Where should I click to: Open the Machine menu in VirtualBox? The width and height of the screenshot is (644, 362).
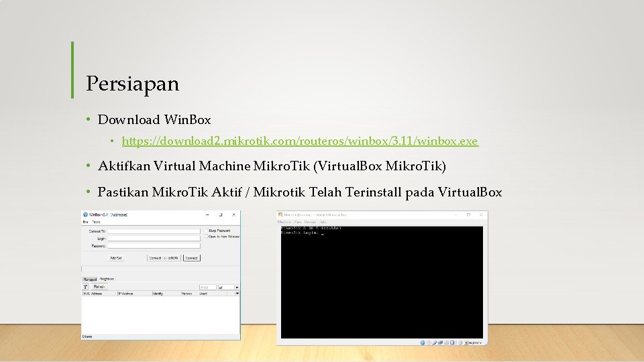click(284, 222)
